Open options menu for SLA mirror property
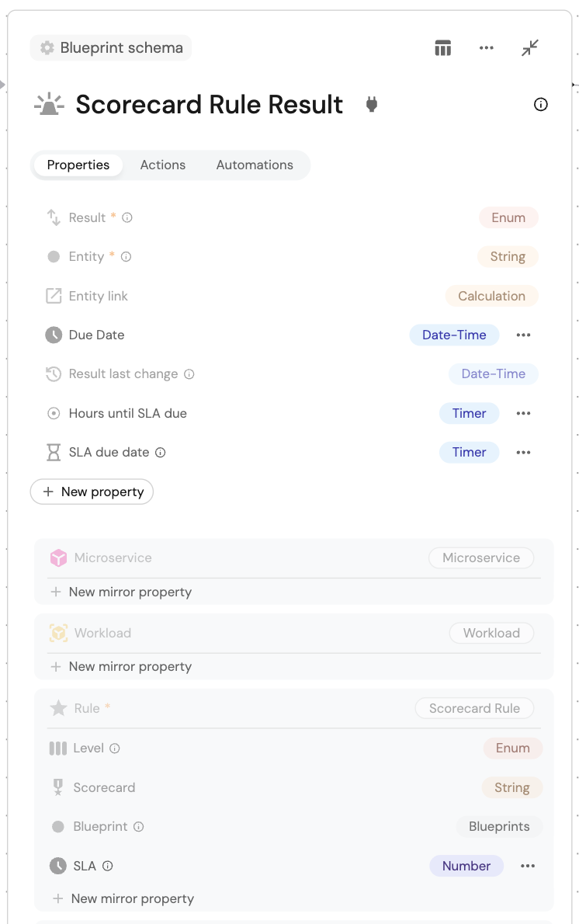This screenshot has height=924, width=579. [x=528, y=866]
